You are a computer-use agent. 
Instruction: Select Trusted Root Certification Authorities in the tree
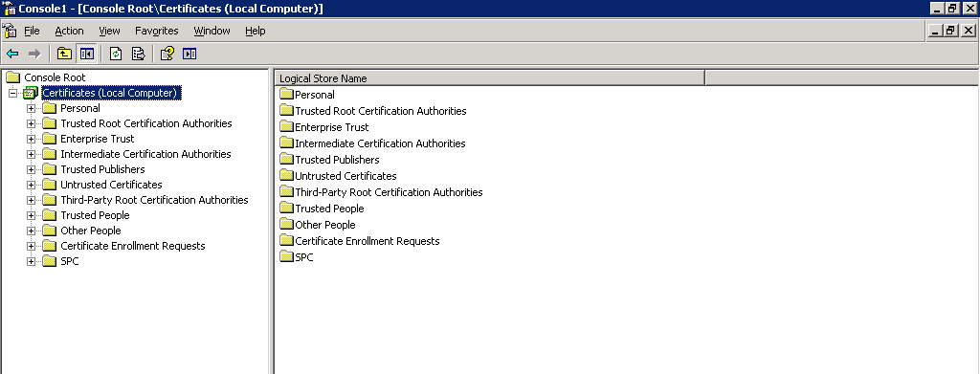[x=146, y=123]
